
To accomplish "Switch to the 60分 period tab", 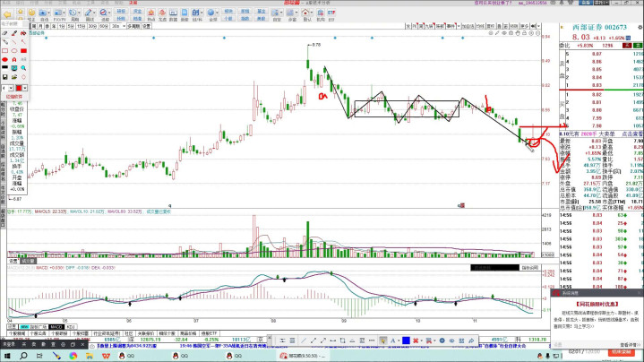I will [x=104, y=26].
